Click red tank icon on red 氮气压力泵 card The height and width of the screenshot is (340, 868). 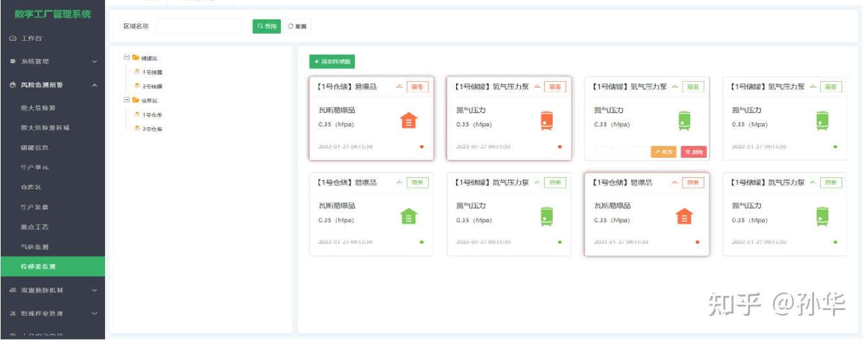coord(546,121)
